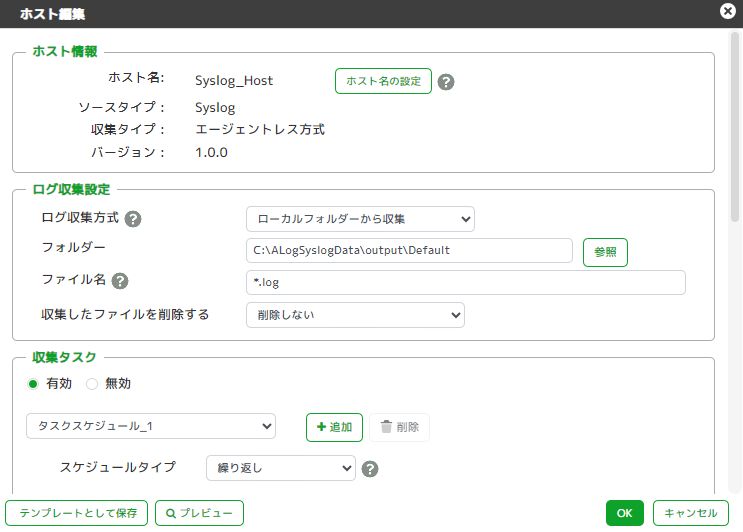Screen dimensions: 743x532
Task: Click テンプレートとして保存 button
Action: tap(77, 513)
